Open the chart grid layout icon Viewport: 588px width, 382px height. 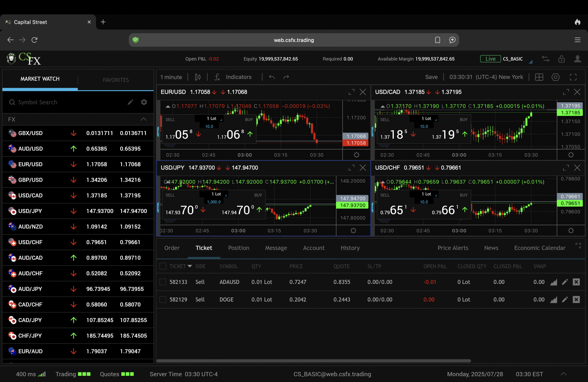(539, 77)
